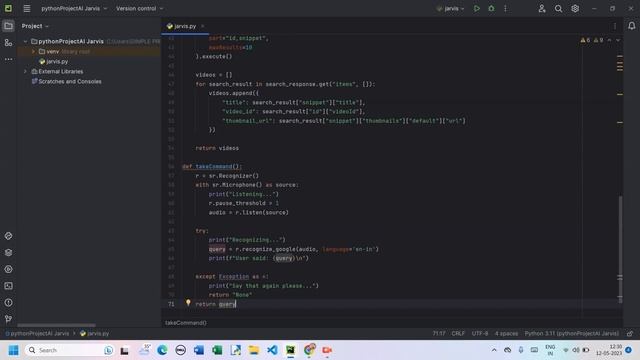This screenshot has width=640, height=360.
Task: Open the Notifications bell
Action: tap(631, 26)
